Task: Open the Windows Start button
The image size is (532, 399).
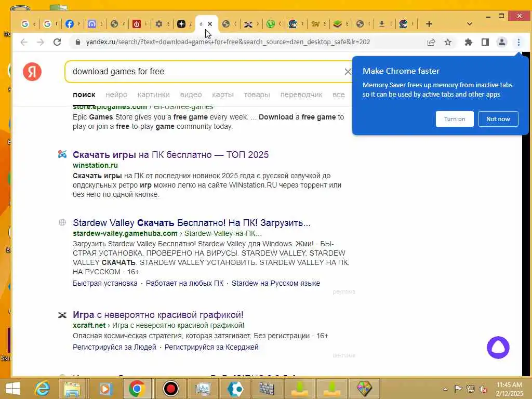Action: tap(13, 389)
